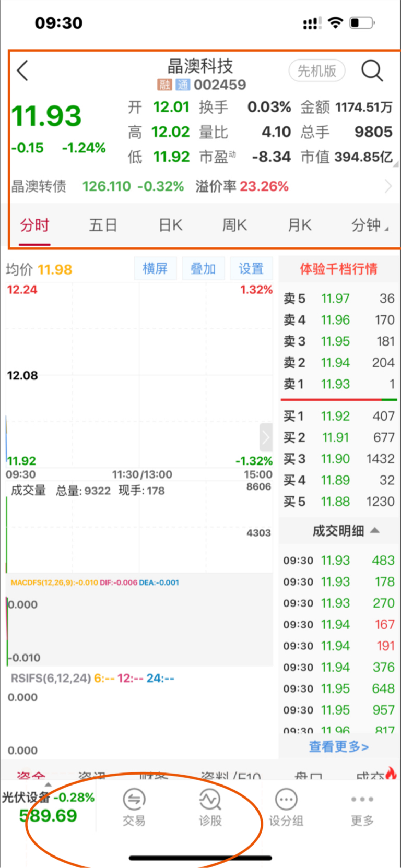
Task: Tap the trade detail with volume 957
Action: (339, 710)
